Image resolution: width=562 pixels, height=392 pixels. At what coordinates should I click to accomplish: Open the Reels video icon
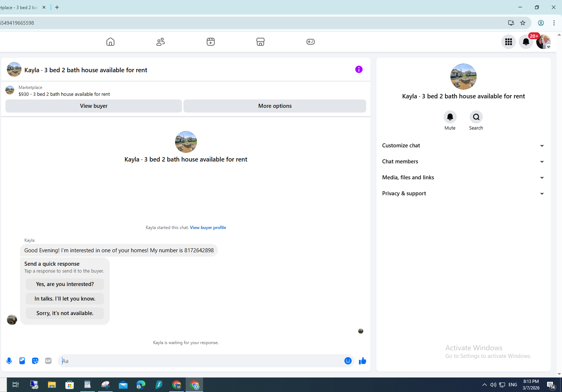click(211, 42)
